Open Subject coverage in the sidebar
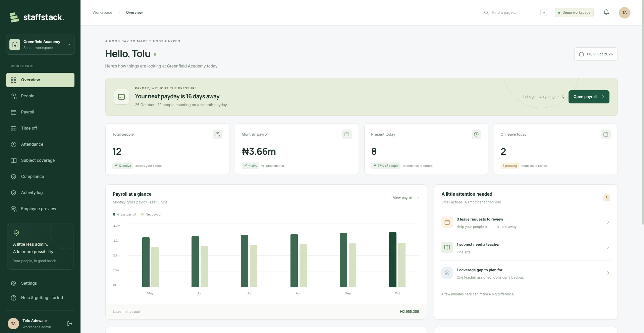This screenshot has height=333, width=644. [40, 160]
